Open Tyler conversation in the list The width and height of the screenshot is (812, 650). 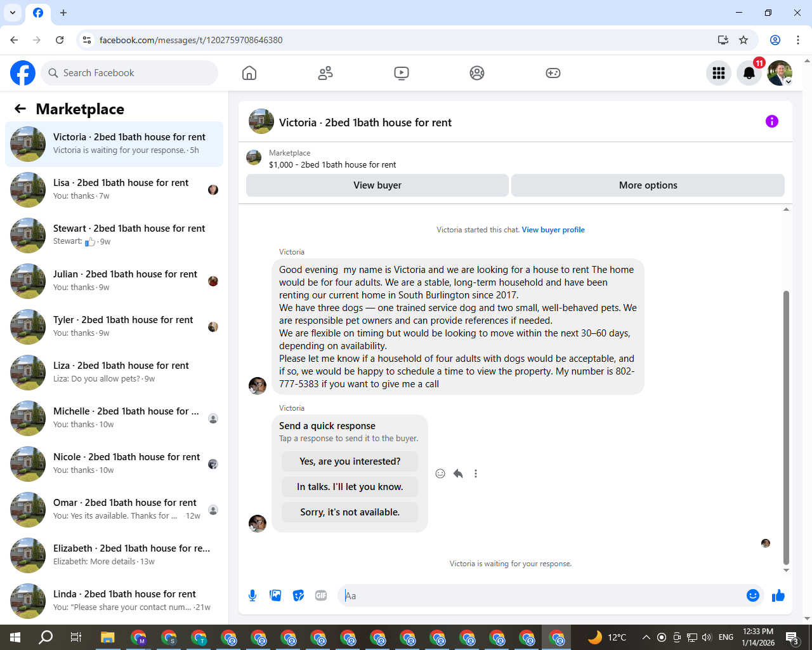[x=114, y=327]
